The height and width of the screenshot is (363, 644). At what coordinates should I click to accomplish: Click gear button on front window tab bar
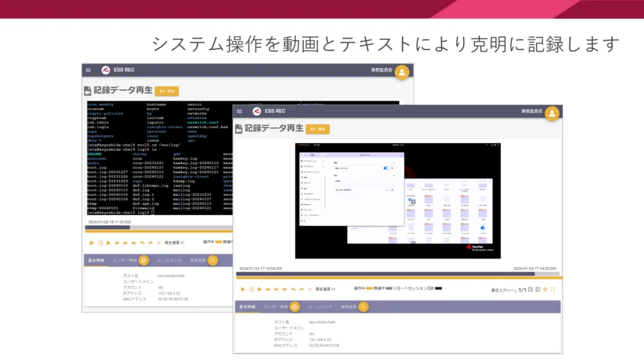click(x=294, y=307)
